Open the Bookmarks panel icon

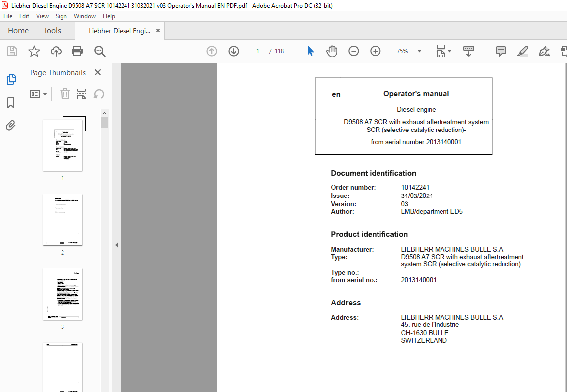tap(11, 102)
